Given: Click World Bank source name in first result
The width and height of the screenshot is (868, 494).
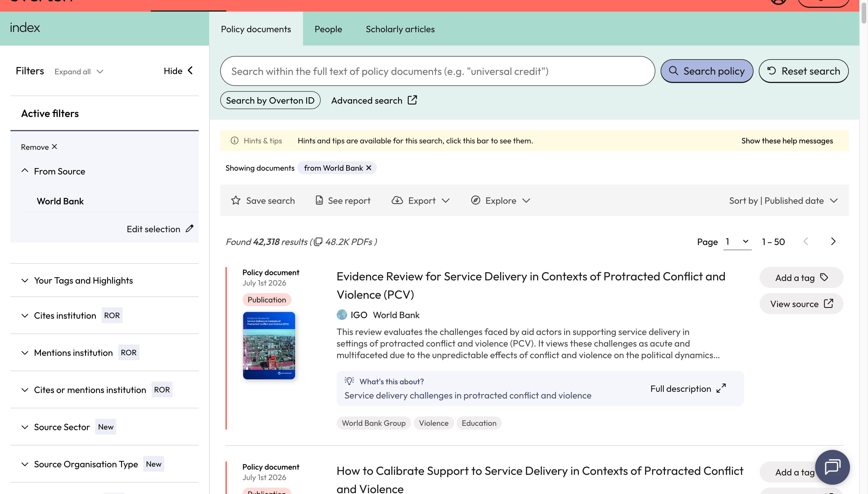Looking at the screenshot, I should [396, 315].
